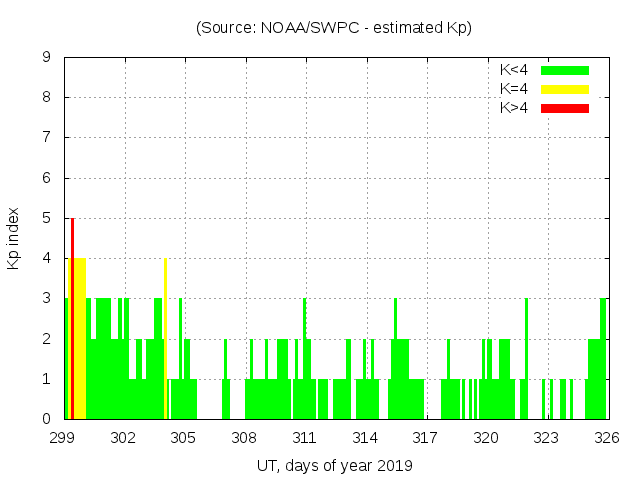Viewport: 640px width, 480px height.
Task: Click the 'UT, days of year 2019' label
Action: point(334,465)
